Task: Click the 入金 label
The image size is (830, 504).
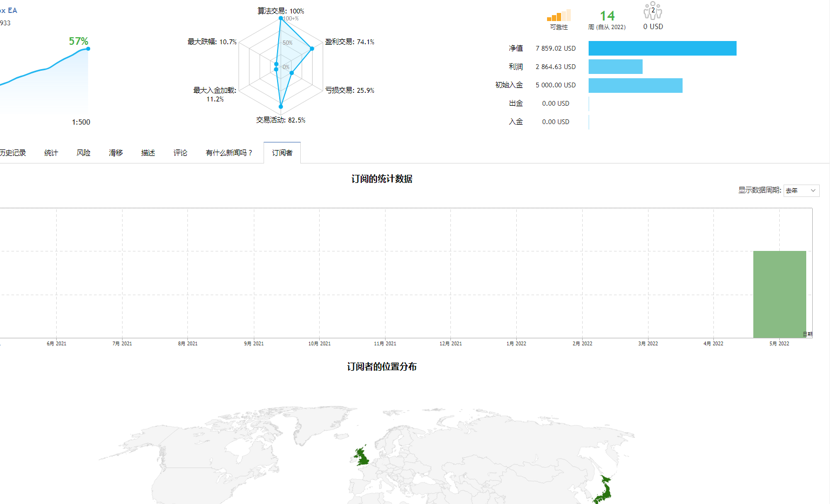Action: point(516,122)
